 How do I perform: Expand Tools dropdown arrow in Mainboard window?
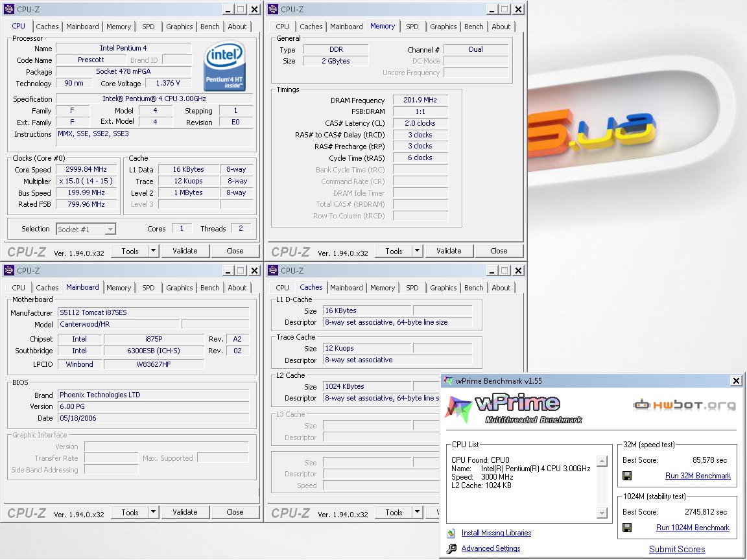[x=153, y=512]
